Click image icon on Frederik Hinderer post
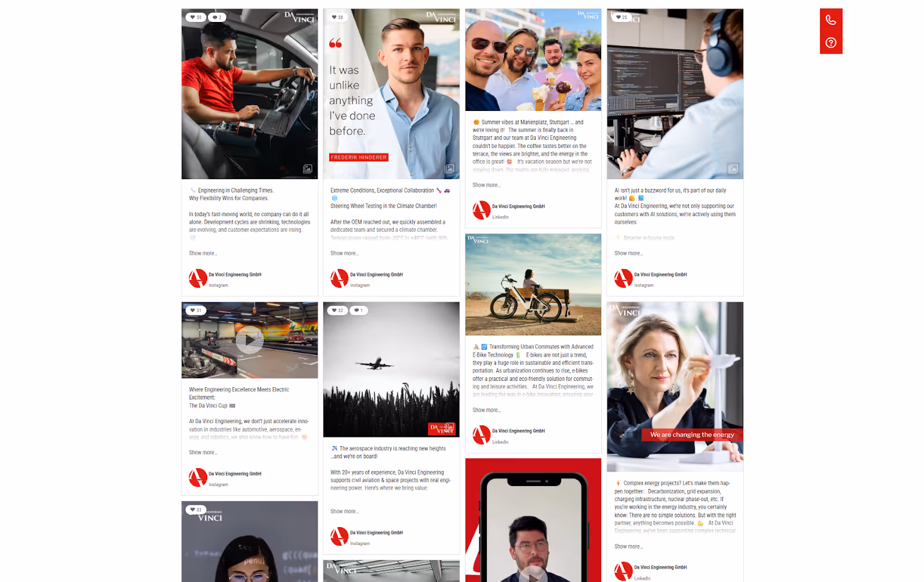Screen dimensions: 924x582 pos(449,169)
